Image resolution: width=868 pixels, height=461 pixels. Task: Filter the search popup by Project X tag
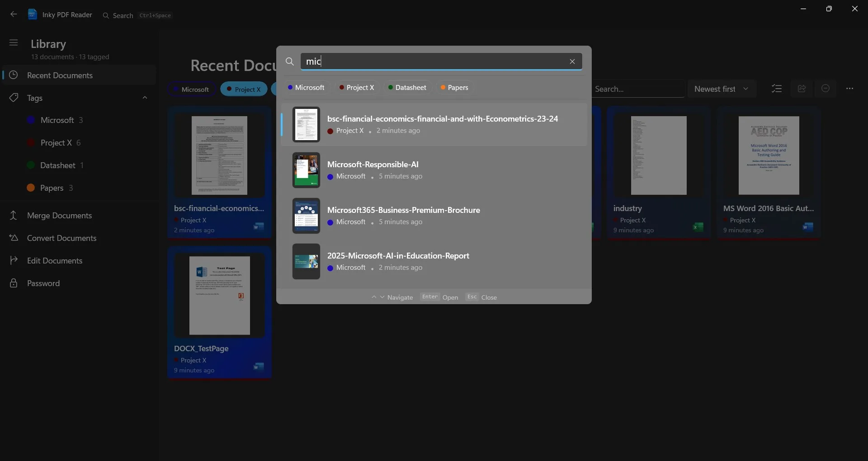tap(357, 88)
